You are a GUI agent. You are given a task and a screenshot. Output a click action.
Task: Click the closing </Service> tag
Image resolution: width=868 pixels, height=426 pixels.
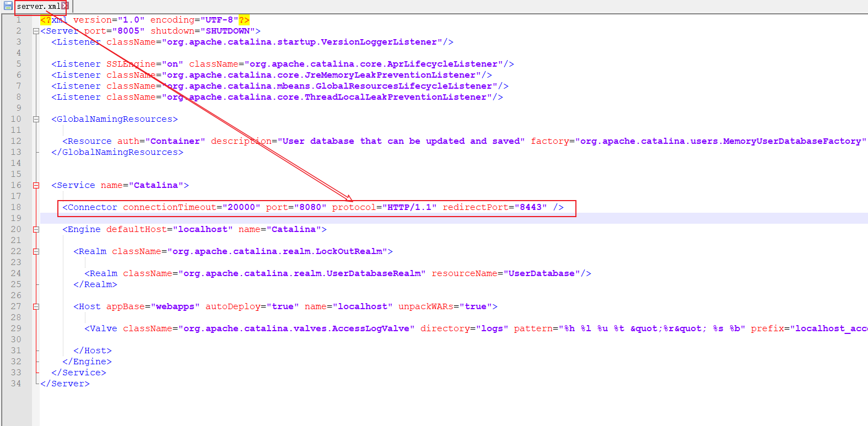click(x=79, y=373)
